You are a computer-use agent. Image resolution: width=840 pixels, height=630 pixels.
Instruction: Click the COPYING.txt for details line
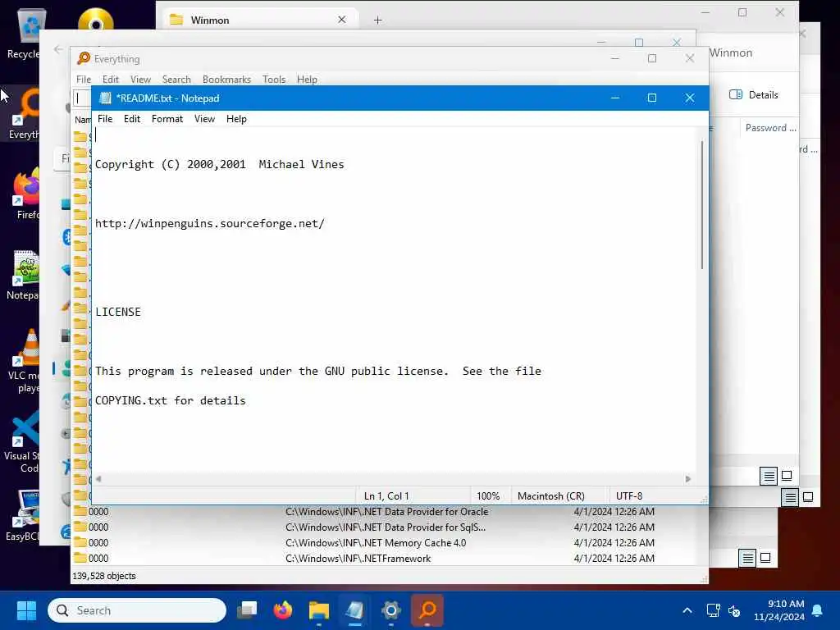(x=171, y=400)
